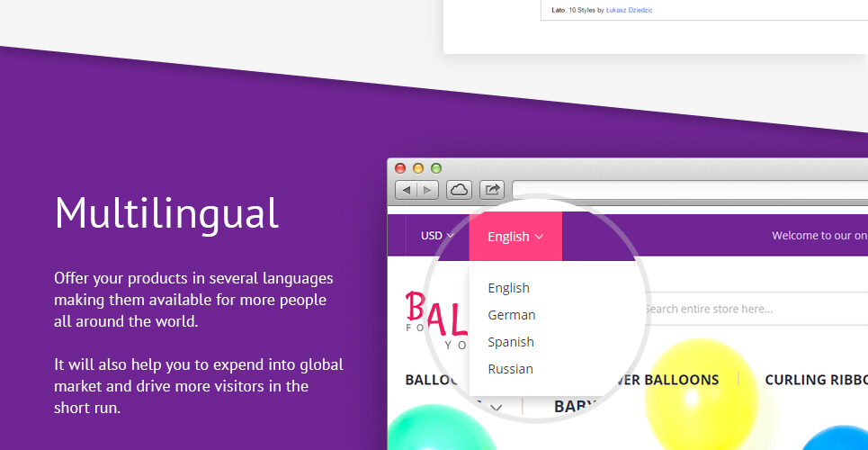Click the red close window button
This screenshot has height=450, width=868.
point(400,168)
